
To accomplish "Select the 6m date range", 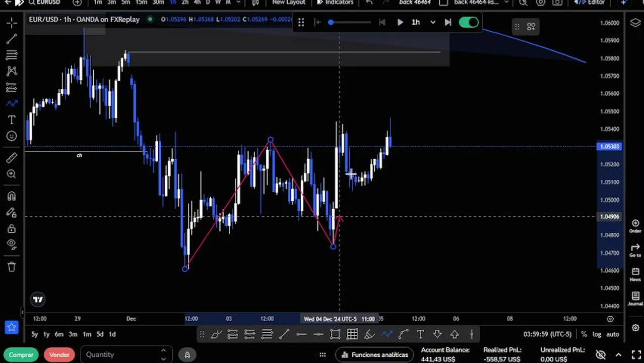I will click(x=59, y=334).
